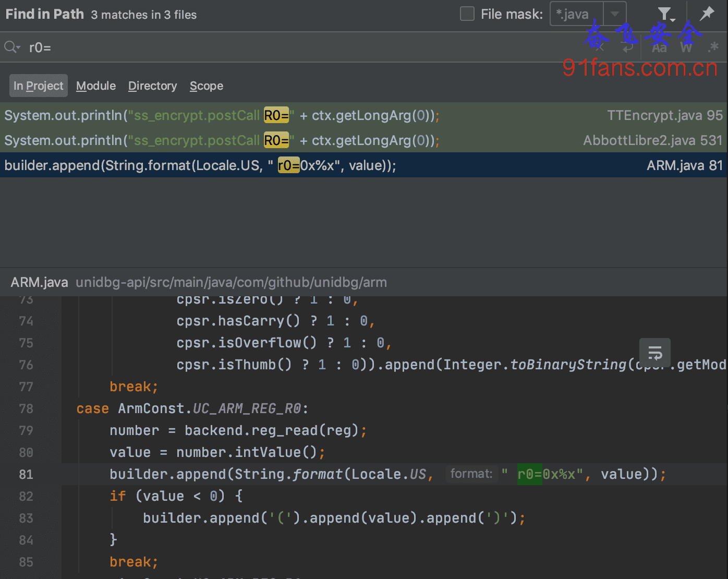This screenshot has height=579, width=728.
Task: Click the new line arrow icon in search field
Action: pyautogui.click(x=628, y=47)
